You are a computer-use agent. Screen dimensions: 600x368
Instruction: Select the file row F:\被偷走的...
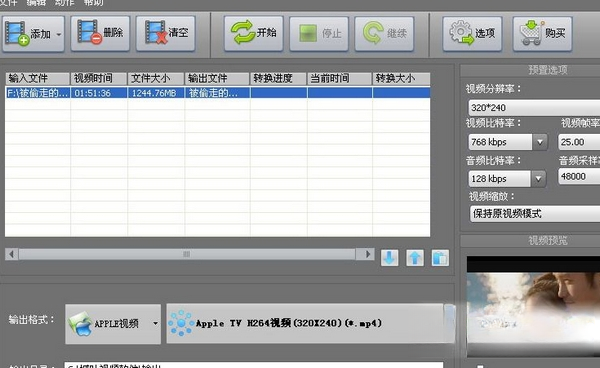[217, 93]
